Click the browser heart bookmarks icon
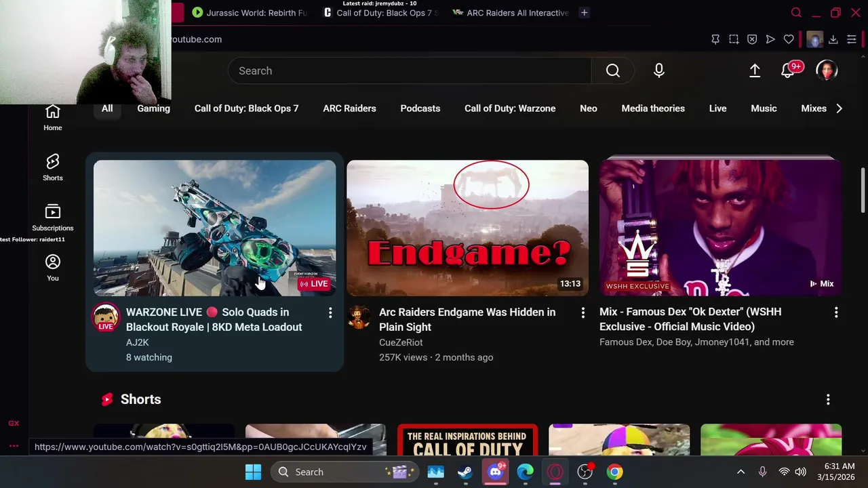The image size is (868, 488). click(x=789, y=39)
